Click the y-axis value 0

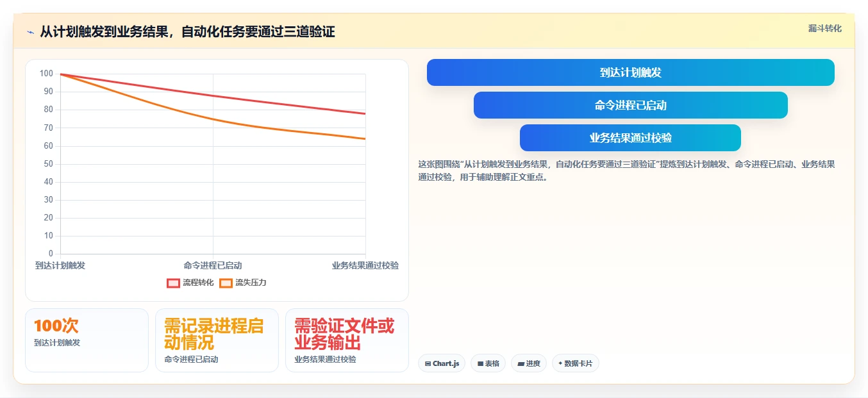[51, 254]
